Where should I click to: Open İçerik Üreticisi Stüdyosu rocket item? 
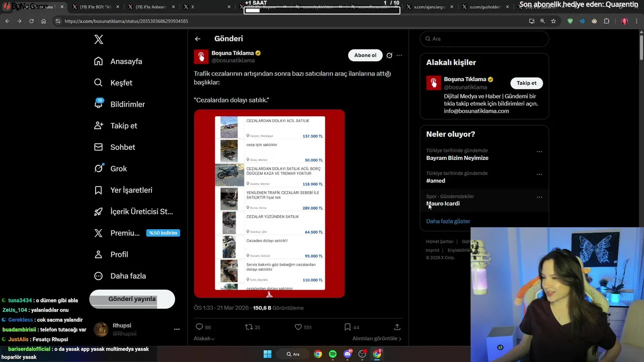coord(133,212)
